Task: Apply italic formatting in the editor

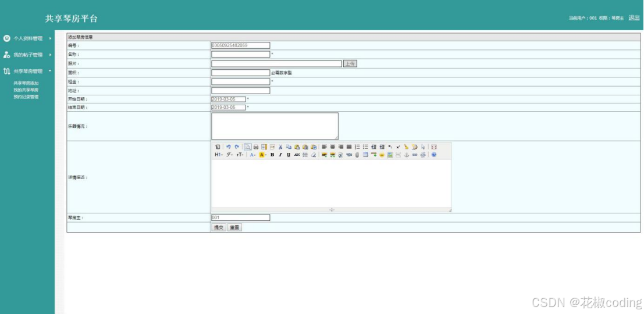Action: 280,155
